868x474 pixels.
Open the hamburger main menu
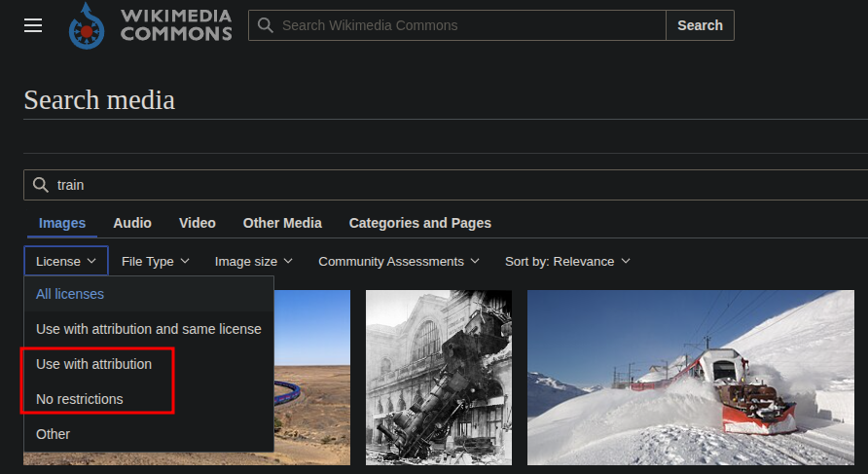tap(33, 25)
